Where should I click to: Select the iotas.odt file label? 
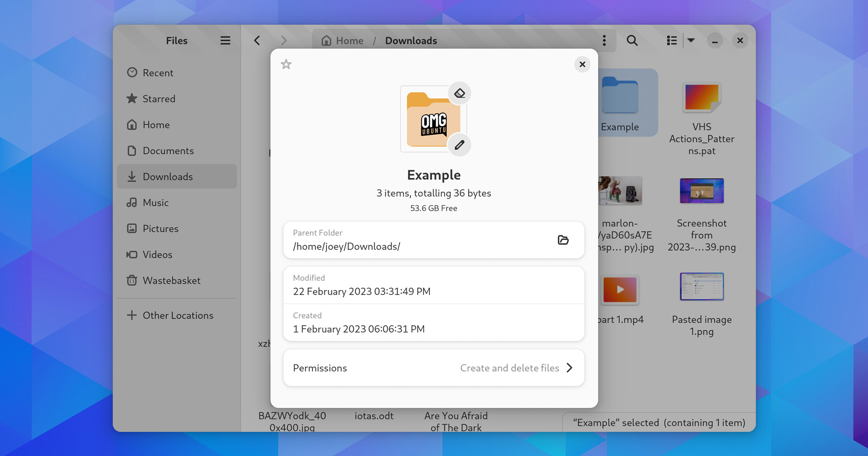[x=374, y=416]
